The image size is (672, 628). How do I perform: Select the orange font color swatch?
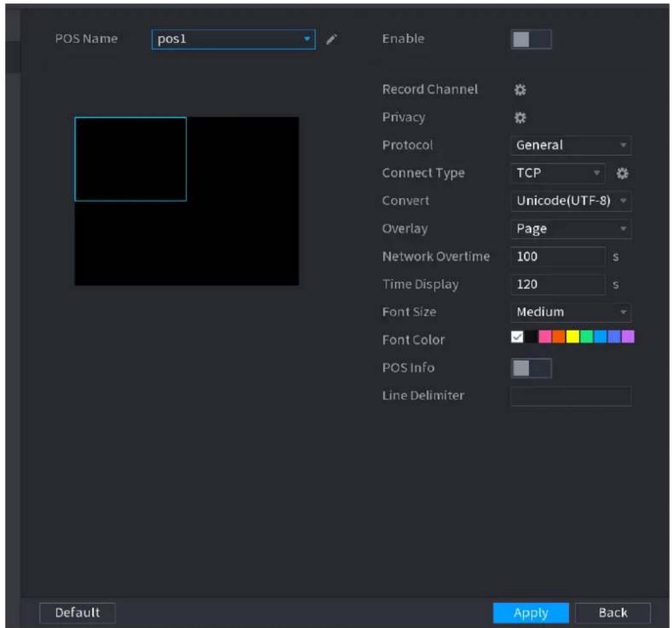[x=559, y=337]
